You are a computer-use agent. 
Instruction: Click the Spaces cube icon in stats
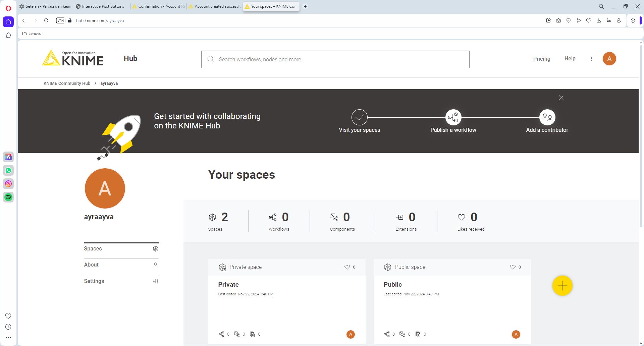point(212,217)
